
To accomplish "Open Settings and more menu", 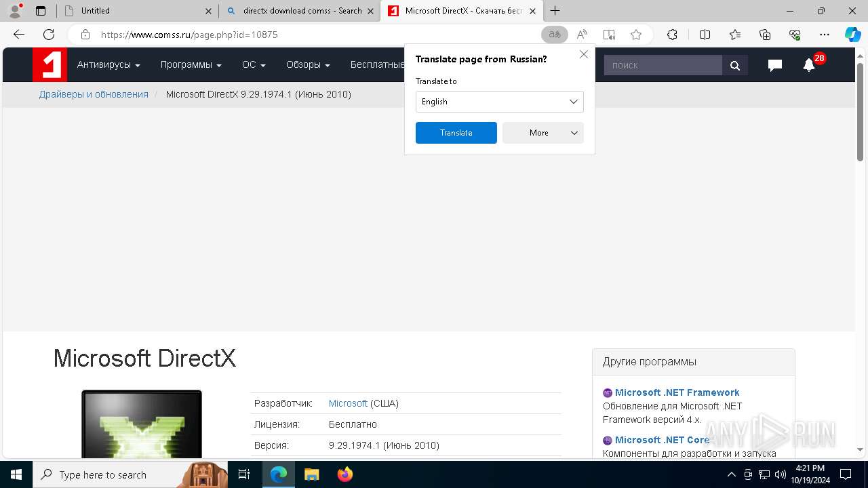I will tap(825, 35).
